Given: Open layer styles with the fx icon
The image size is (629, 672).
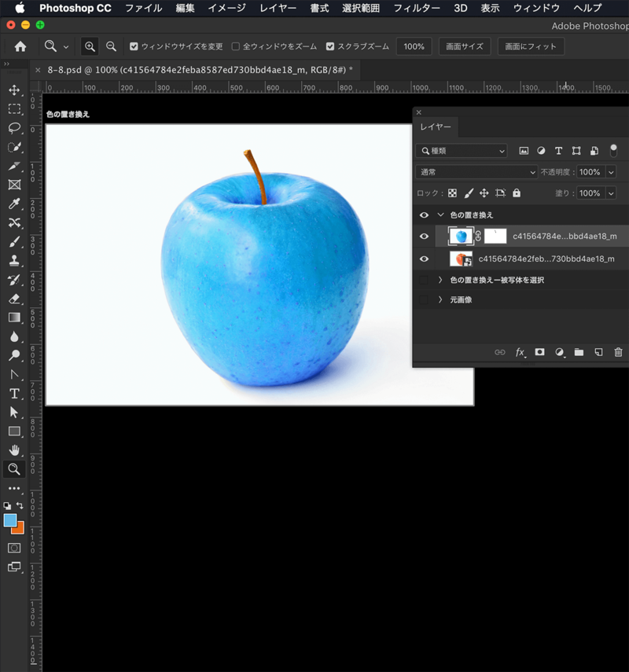Looking at the screenshot, I should 520,352.
